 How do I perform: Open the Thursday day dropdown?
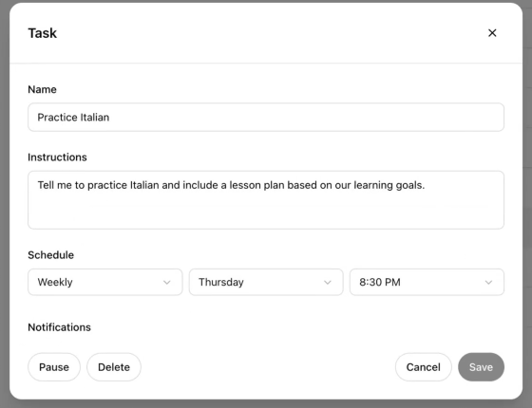(266, 283)
